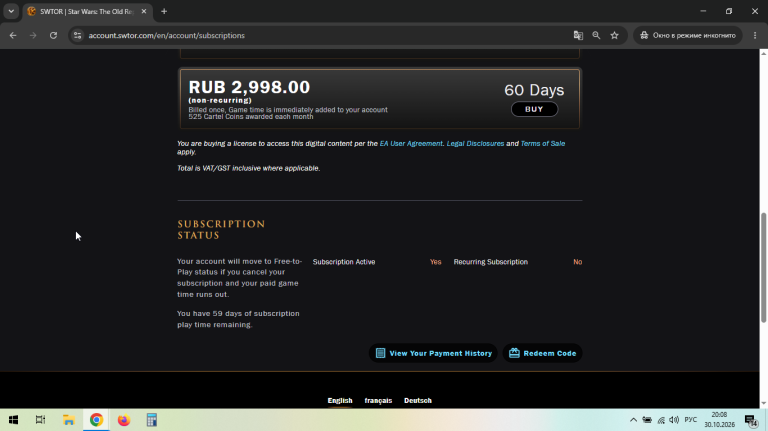Click 'Total is VAT/GST inclusive' text
The height and width of the screenshot is (431, 768).
click(248, 168)
